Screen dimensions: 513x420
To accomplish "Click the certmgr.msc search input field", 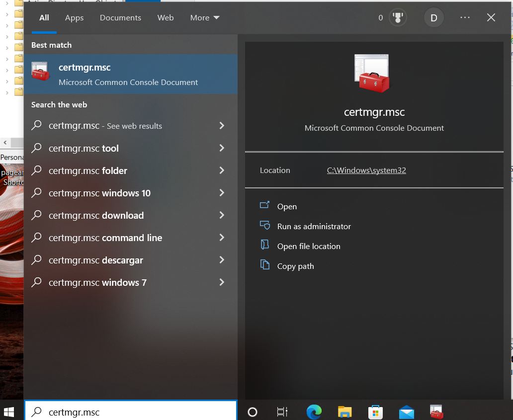I will pyautogui.click(x=131, y=411).
